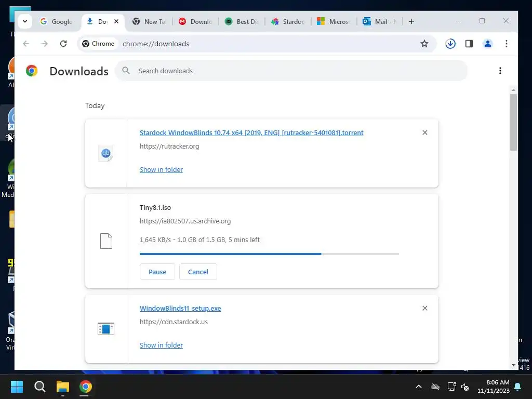The width and height of the screenshot is (532, 399).
Task: Switch to the Google tab
Action: pyautogui.click(x=56, y=21)
